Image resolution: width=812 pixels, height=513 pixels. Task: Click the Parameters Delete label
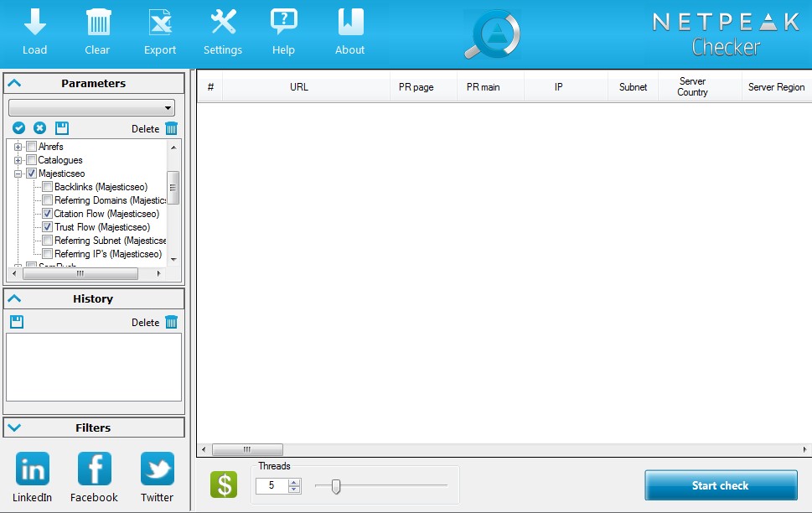145,128
